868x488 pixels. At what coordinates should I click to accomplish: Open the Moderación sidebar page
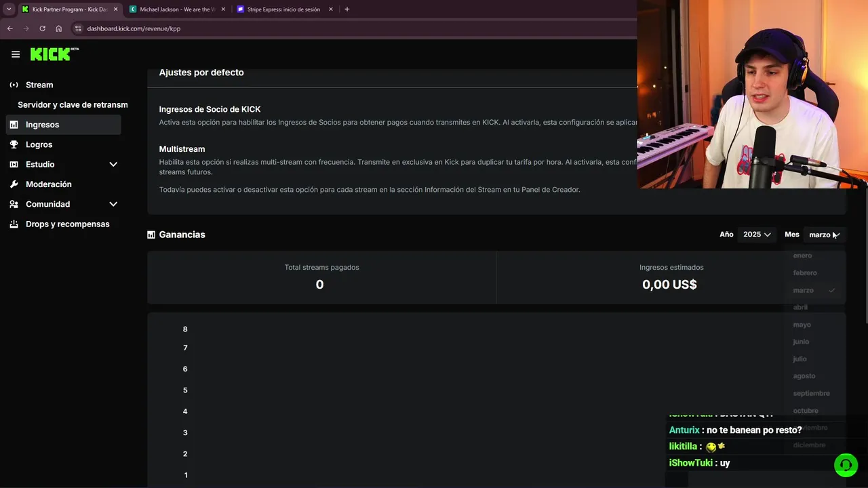point(64,184)
